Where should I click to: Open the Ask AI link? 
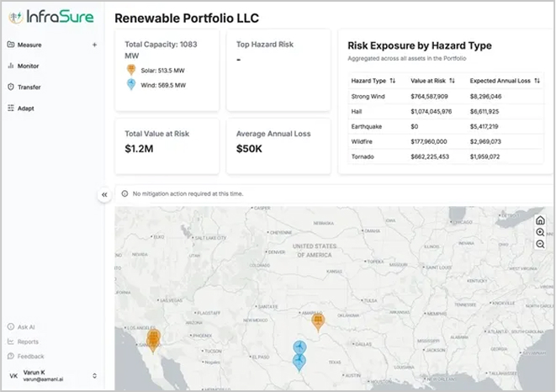[26, 326]
